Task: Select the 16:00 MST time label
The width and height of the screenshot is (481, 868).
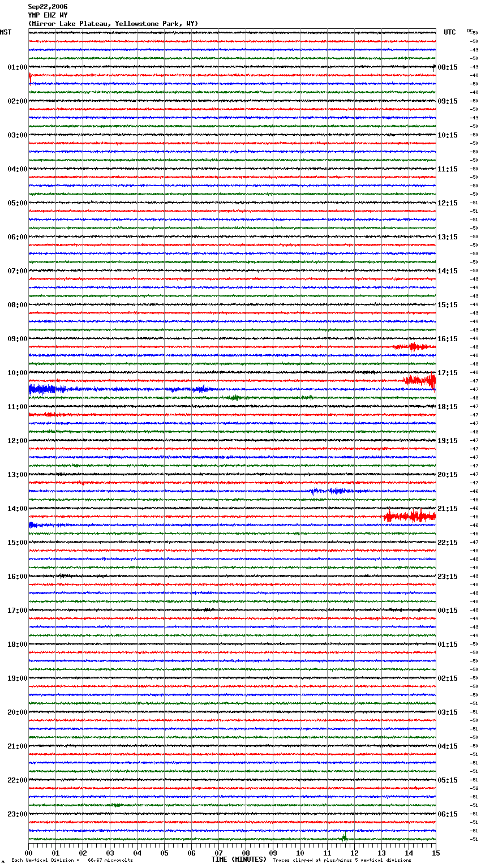Action: pos(18,577)
